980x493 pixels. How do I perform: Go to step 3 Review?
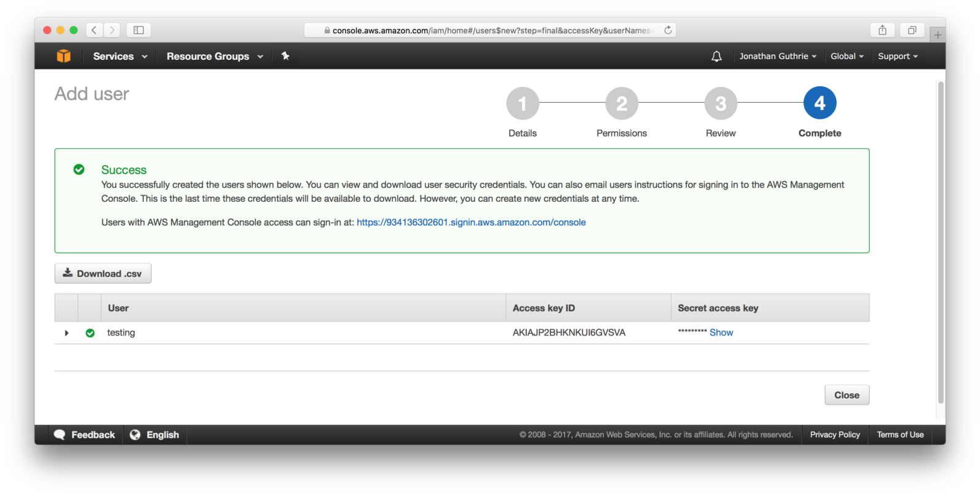coord(721,103)
